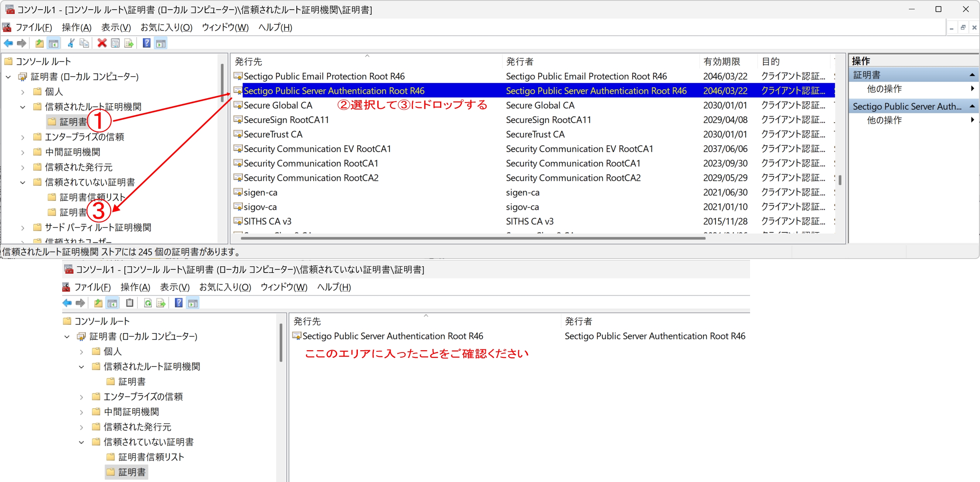The width and height of the screenshot is (980, 482).
Task: Collapse the 証明書 section in action pane
Action: pyautogui.click(x=972, y=75)
